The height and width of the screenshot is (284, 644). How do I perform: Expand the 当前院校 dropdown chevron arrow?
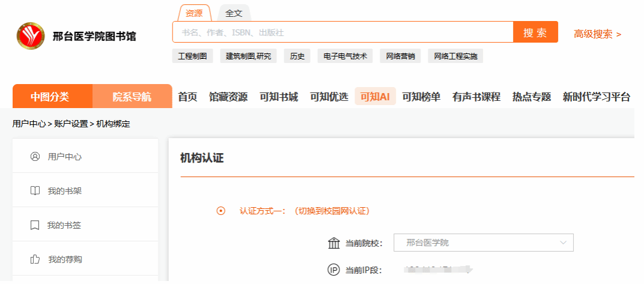(x=563, y=243)
